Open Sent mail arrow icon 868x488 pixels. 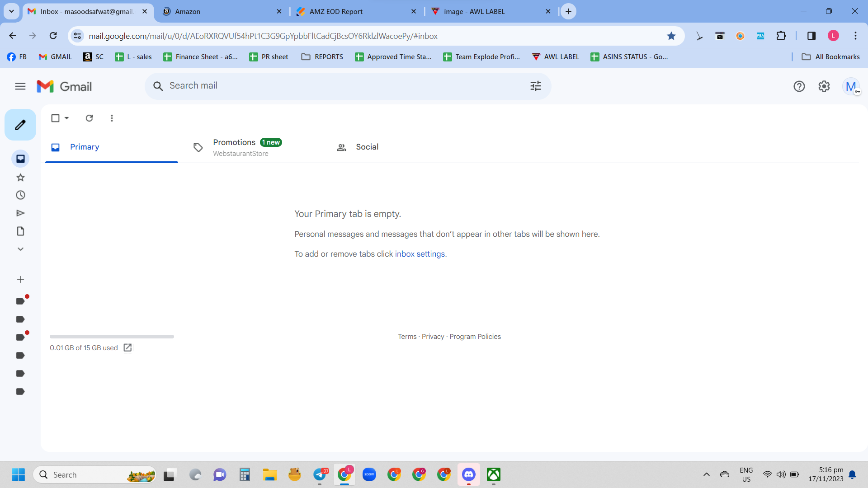tap(20, 213)
